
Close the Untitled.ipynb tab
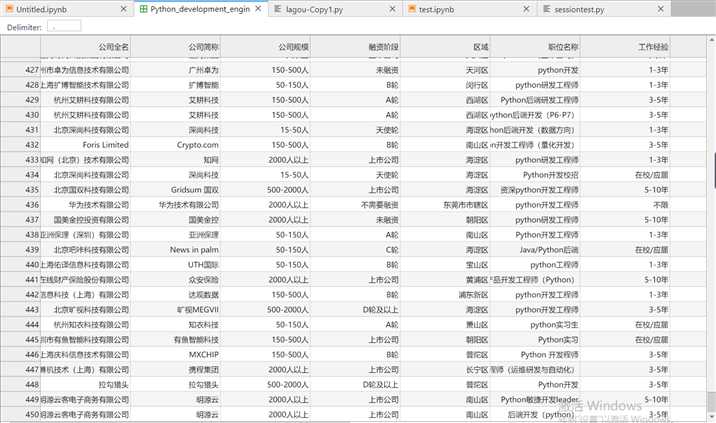123,9
